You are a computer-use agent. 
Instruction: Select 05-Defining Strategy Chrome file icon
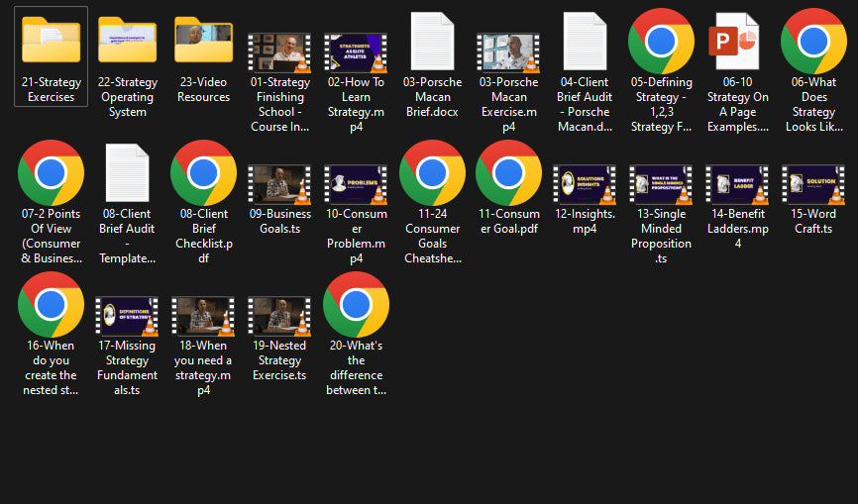click(661, 41)
